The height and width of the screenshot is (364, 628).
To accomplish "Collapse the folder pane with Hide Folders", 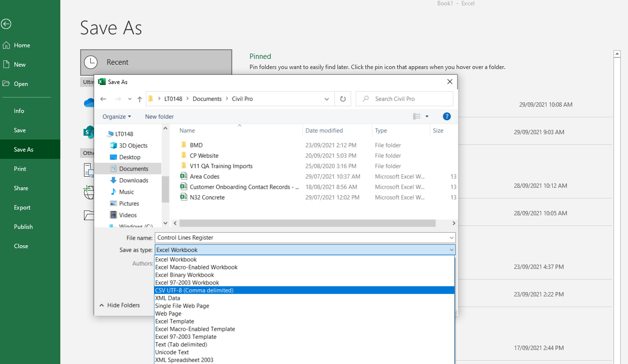I will (119, 306).
